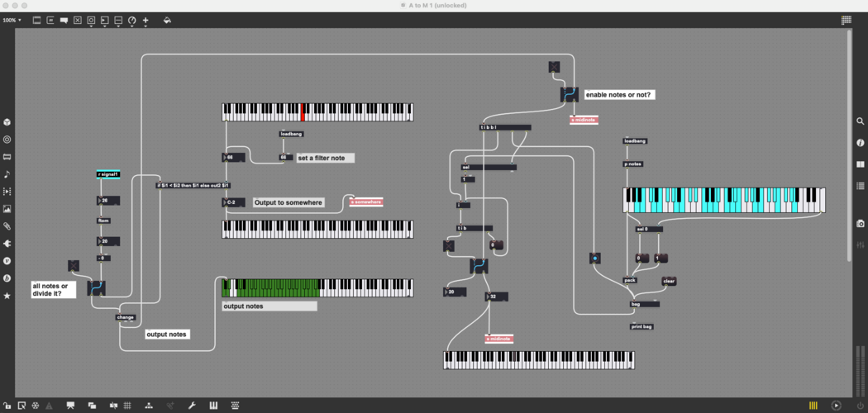Viewport: 868px width, 413px height.
Task: Open the zoom level 100% dropdown
Action: click(x=12, y=21)
